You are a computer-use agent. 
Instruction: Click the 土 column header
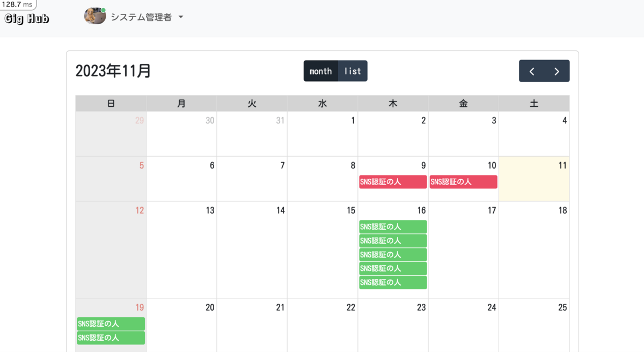point(534,104)
